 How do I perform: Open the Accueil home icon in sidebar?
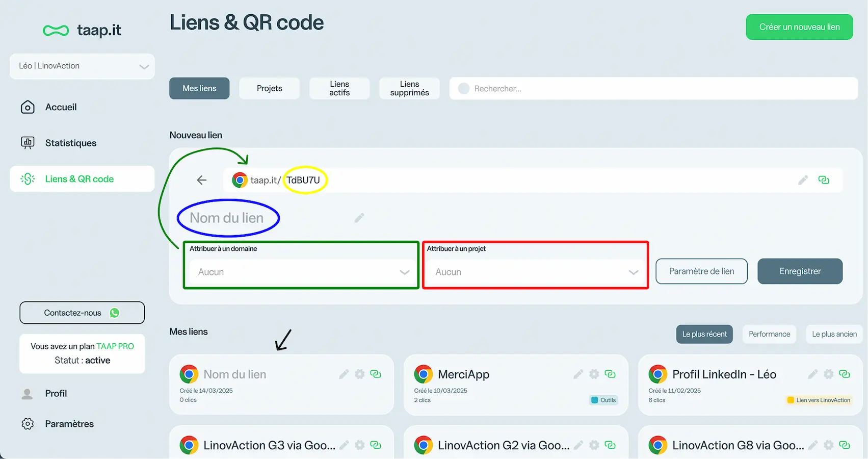click(28, 107)
